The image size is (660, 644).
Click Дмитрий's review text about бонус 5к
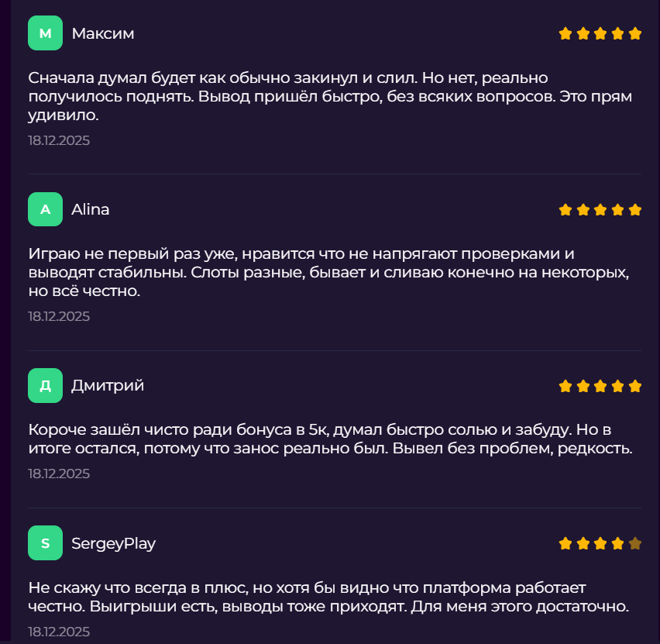coord(331,439)
